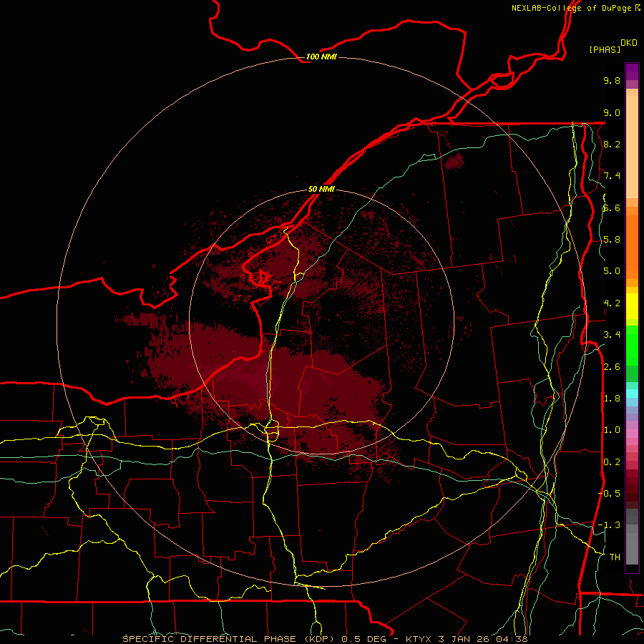Click the 3.4 scale value
Image resolution: width=644 pixels, height=644 pixels.
click(x=612, y=335)
